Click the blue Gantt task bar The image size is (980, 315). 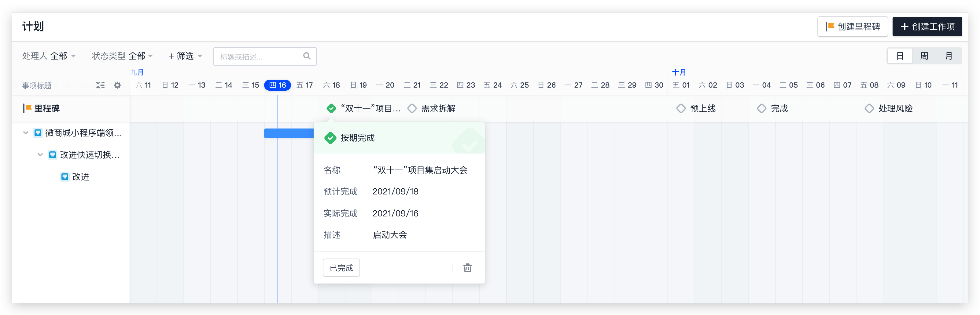(289, 133)
